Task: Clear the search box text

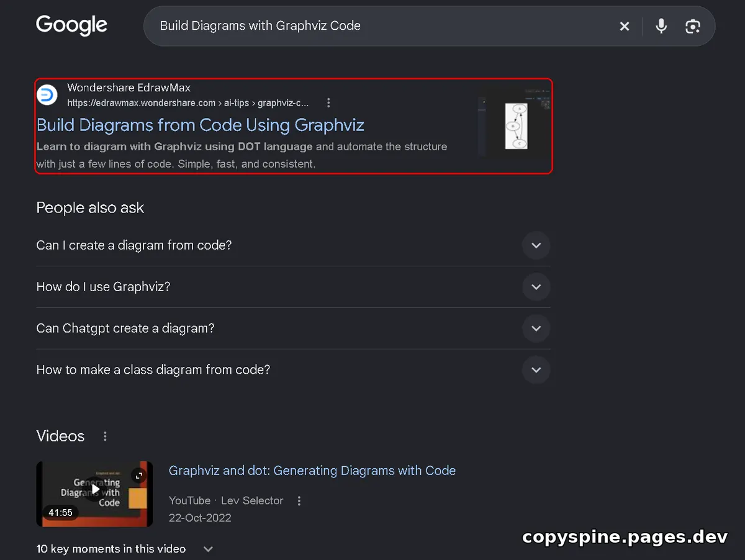Action: click(625, 26)
